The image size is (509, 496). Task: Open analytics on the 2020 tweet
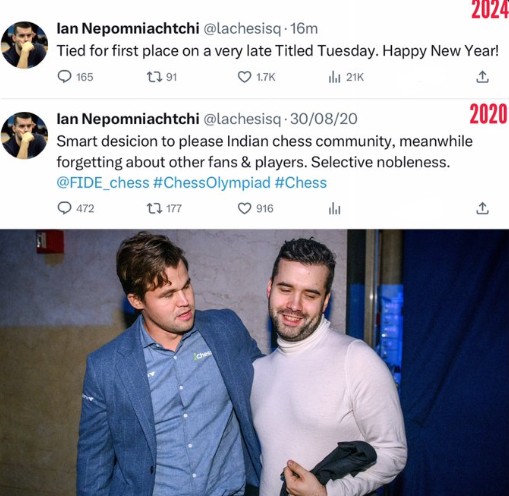point(334,209)
